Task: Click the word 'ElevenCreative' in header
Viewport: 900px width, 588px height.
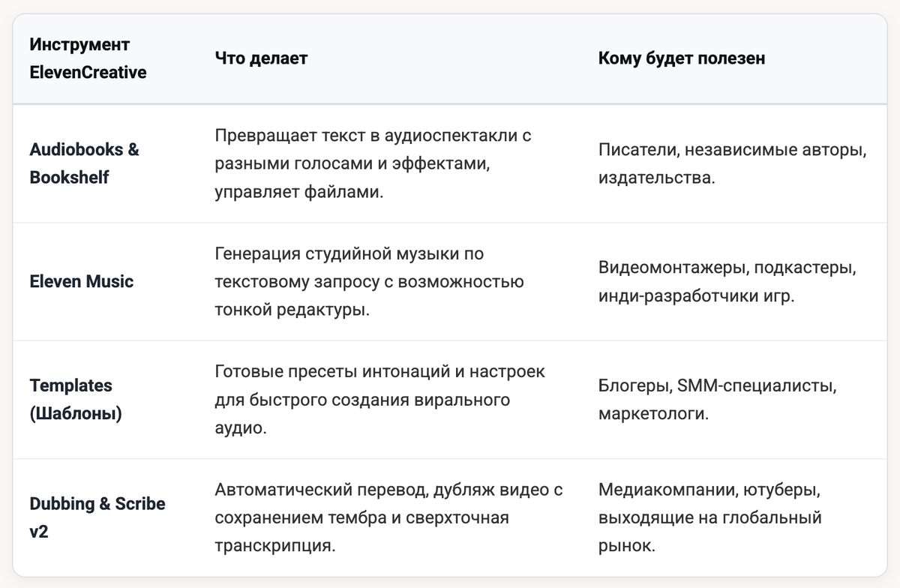Action: [x=88, y=73]
